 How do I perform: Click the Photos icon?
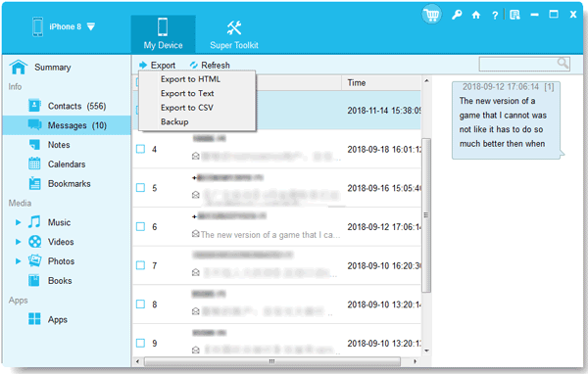pos(35,260)
